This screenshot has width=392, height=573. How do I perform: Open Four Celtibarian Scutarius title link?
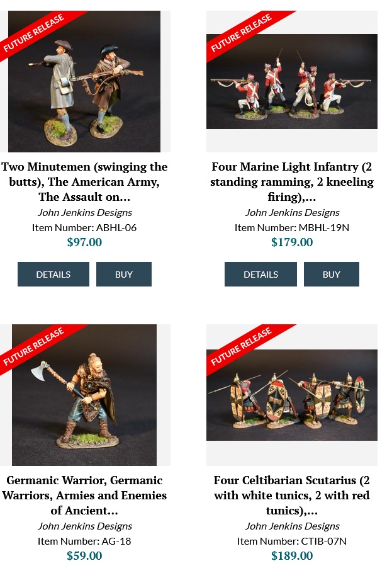click(x=292, y=495)
